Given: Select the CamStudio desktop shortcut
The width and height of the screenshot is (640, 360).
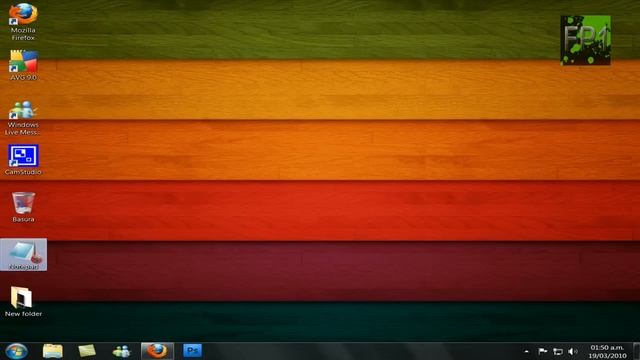Looking at the screenshot, I should tap(23, 160).
